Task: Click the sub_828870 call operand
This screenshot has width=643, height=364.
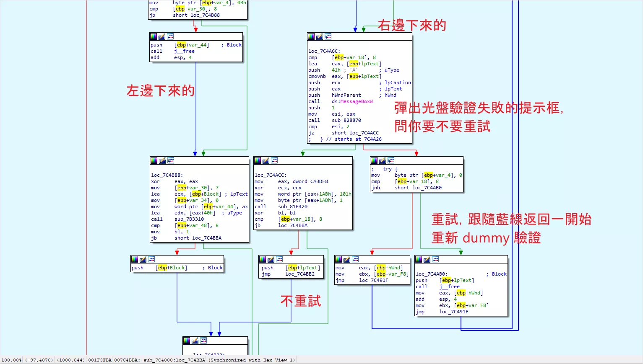Action: (346, 120)
